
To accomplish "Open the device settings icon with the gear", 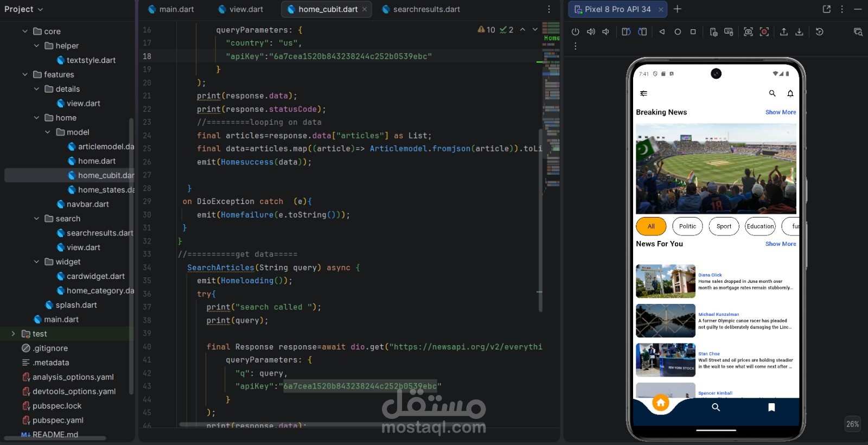I will click(x=713, y=32).
